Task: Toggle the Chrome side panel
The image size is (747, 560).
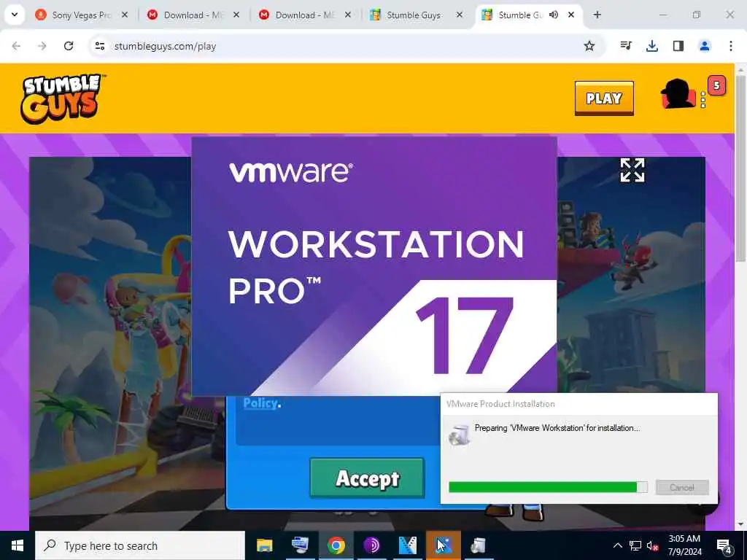Action: tap(678, 46)
